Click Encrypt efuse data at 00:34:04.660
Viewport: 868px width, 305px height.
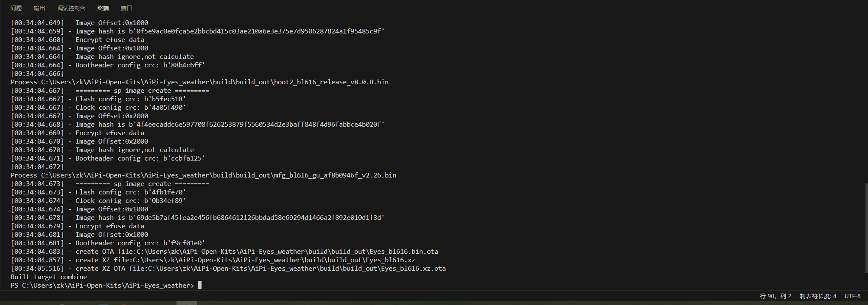coord(110,40)
